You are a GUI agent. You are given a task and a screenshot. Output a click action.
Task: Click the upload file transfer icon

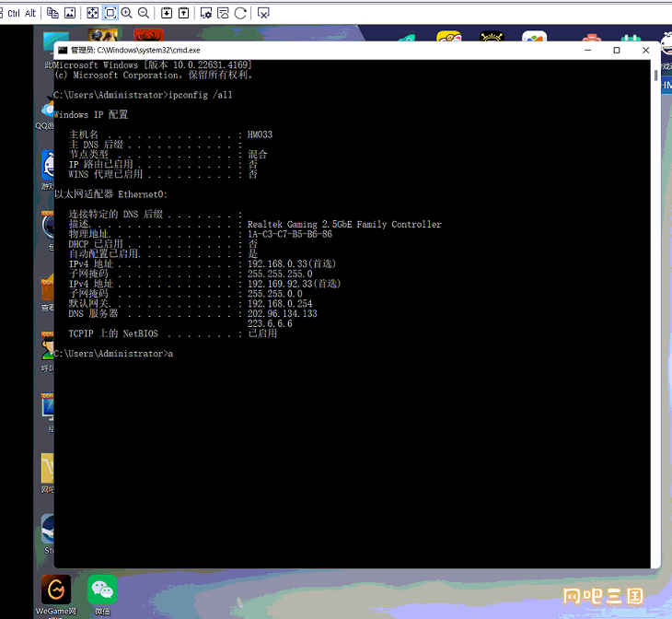tap(183, 13)
